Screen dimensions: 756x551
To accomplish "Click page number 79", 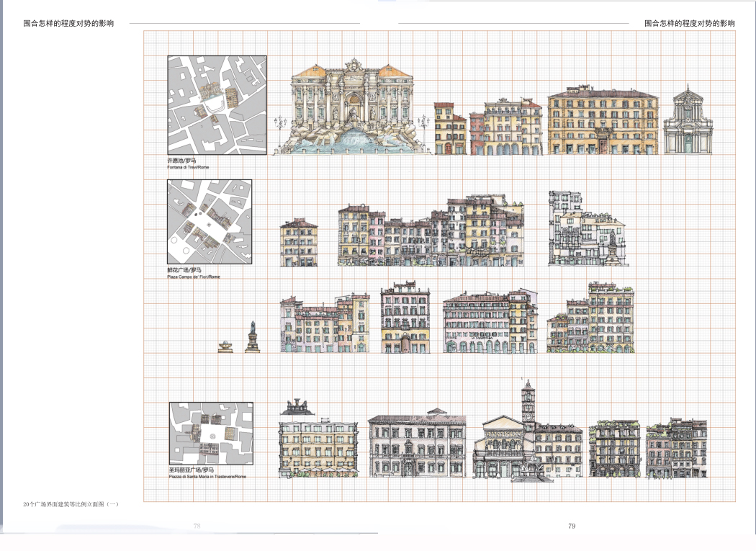I will point(572,526).
